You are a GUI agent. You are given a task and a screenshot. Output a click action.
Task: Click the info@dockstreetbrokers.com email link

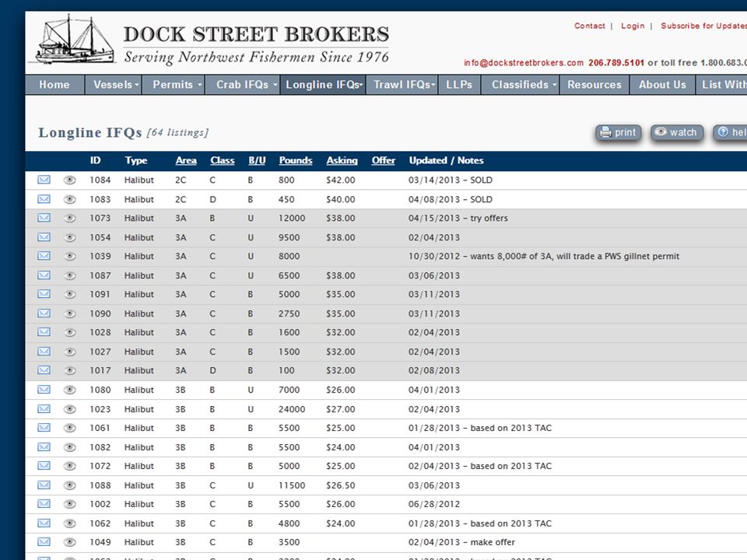(524, 63)
